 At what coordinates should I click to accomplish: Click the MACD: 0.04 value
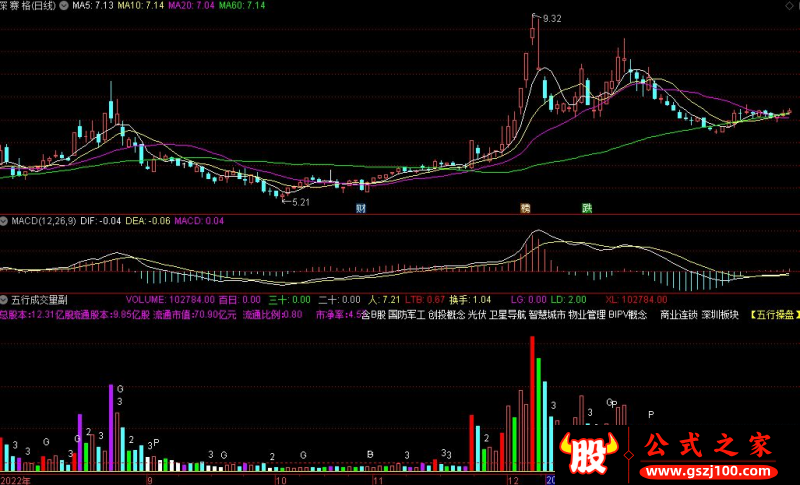199,221
